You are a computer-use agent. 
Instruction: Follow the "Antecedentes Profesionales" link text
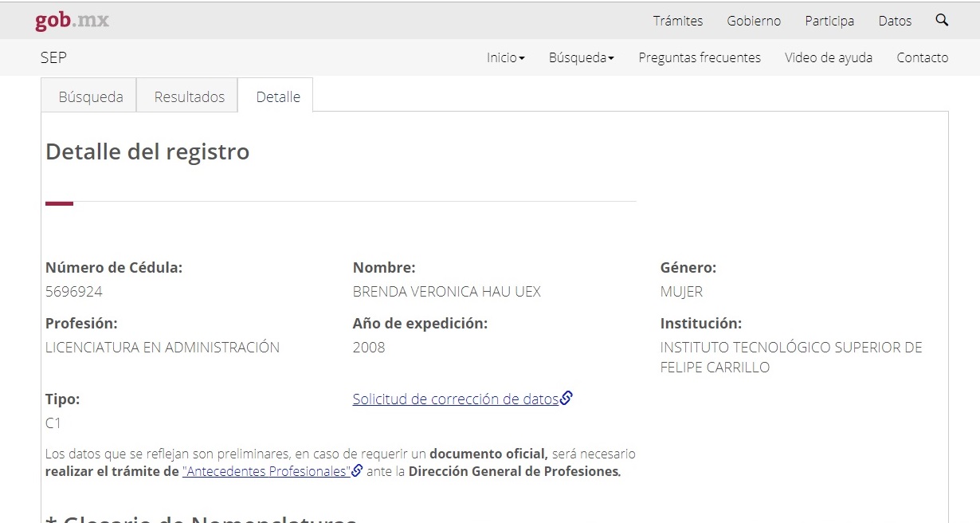click(x=266, y=471)
